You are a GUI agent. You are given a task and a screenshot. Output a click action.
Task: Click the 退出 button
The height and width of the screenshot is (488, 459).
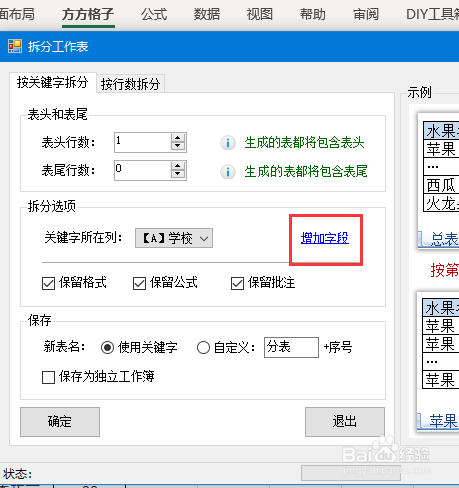tap(345, 422)
